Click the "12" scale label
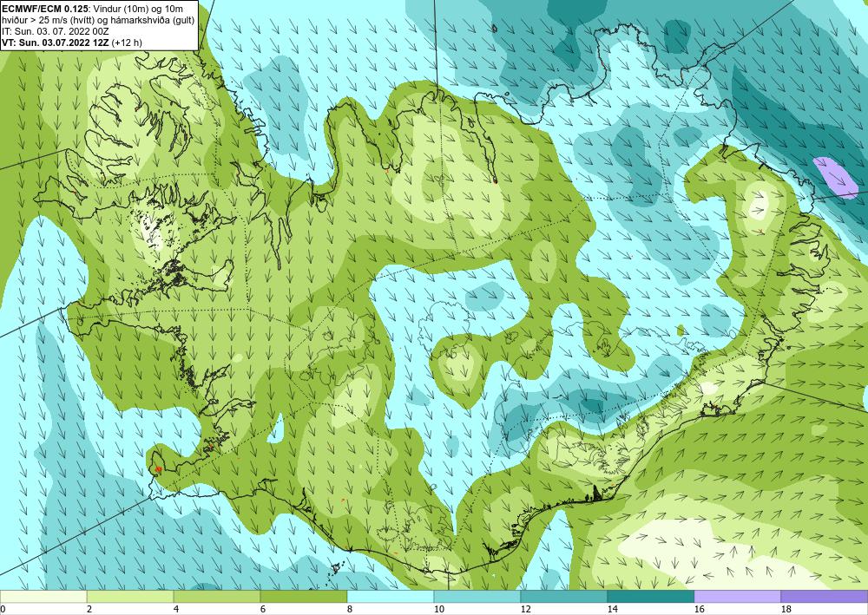 coord(525,610)
